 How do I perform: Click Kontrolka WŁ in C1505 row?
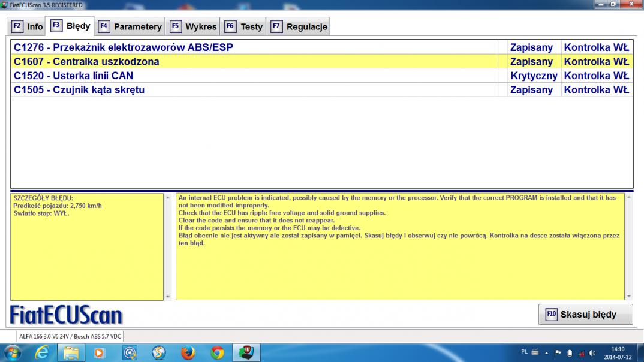[597, 89]
